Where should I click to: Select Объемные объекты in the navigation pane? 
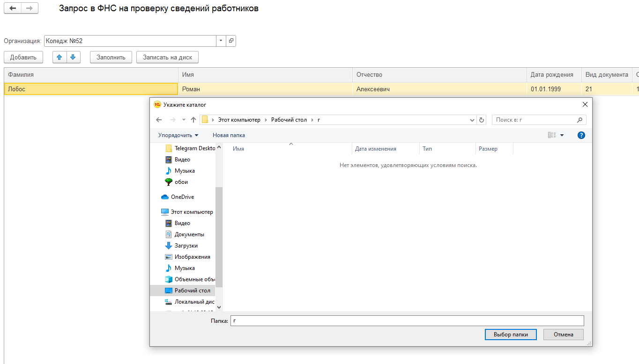190,279
